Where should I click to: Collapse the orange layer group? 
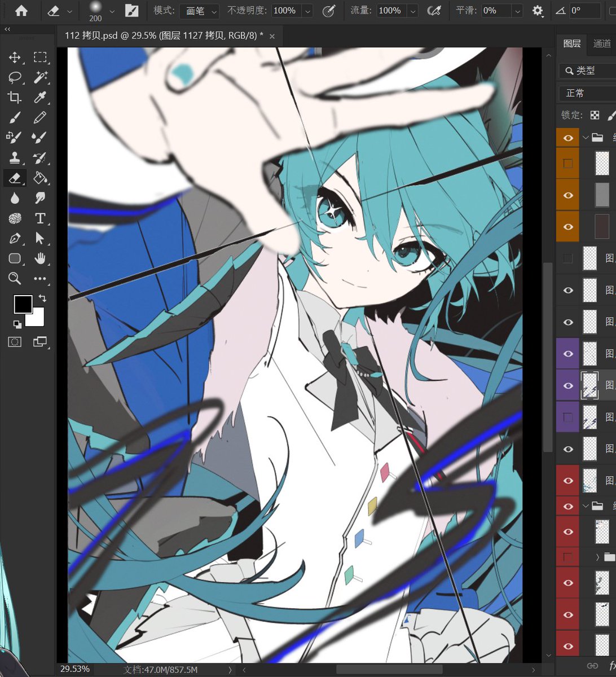pyautogui.click(x=586, y=137)
